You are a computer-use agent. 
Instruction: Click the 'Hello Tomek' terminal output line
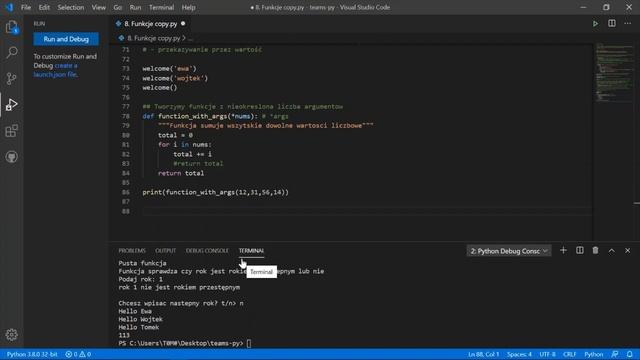pos(139,327)
